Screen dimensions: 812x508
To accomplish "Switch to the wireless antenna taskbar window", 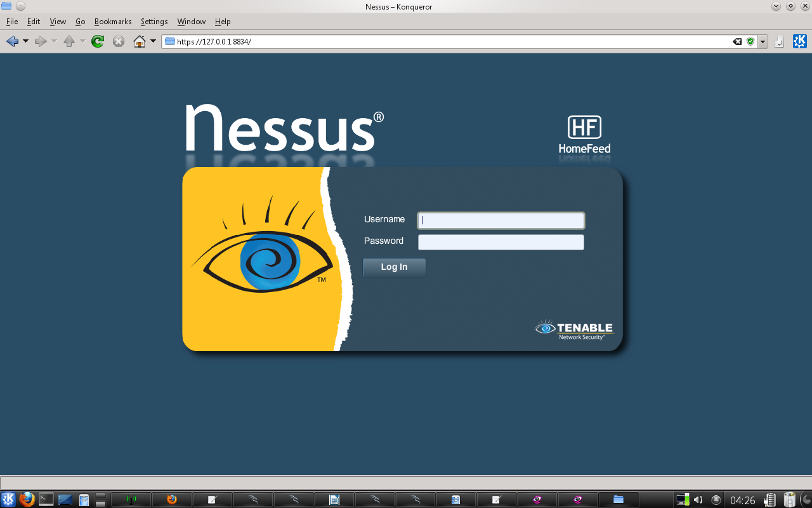I will coord(131,500).
